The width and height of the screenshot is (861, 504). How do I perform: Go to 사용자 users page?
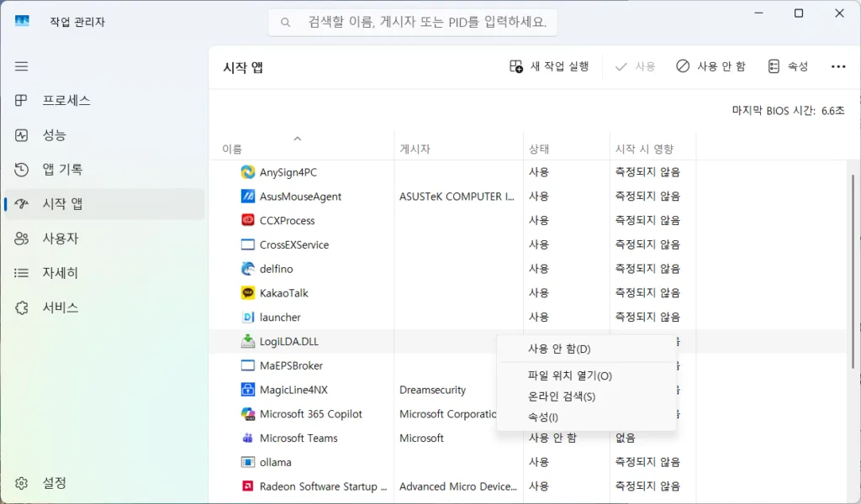pos(104,239)
